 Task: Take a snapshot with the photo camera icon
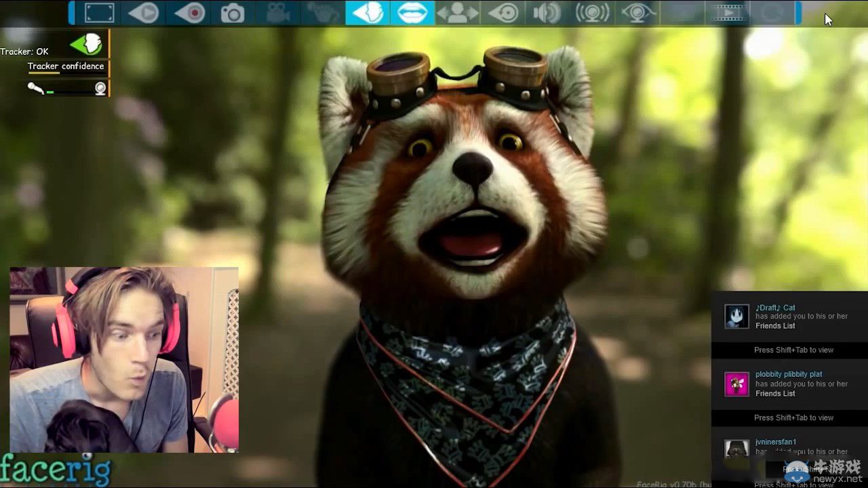(x=233, y=13)
